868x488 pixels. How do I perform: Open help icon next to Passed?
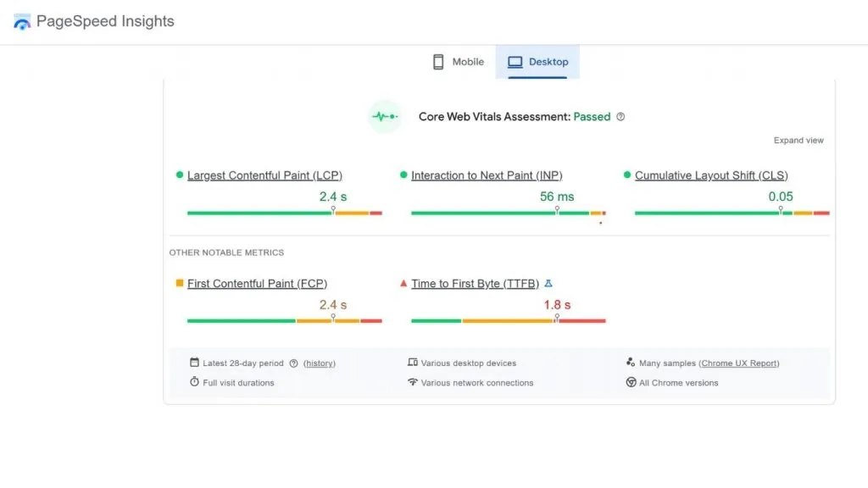tap(620, 117)
